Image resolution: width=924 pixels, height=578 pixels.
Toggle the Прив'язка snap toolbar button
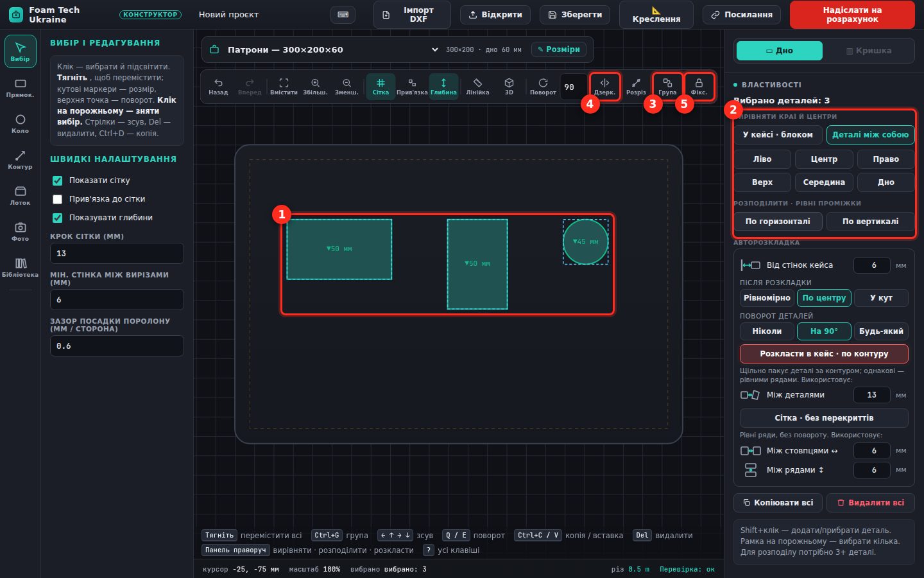click(412, 87)
